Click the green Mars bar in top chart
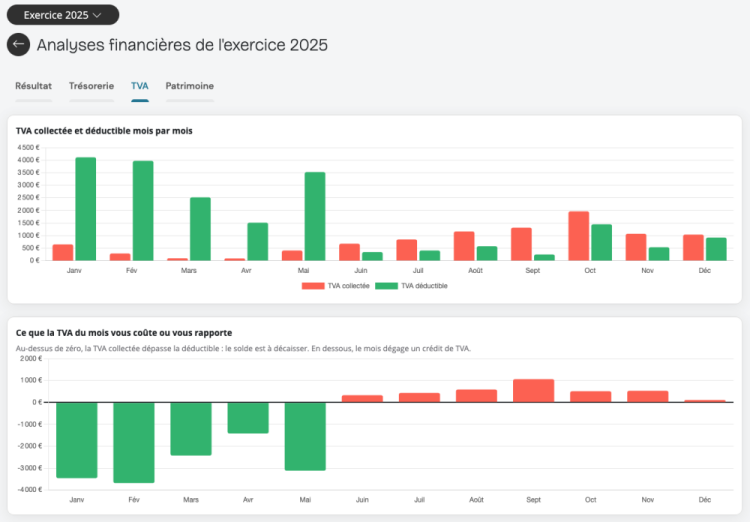Image resolution: width=750 pixels, height=522 pixels. tap(200, 229)
